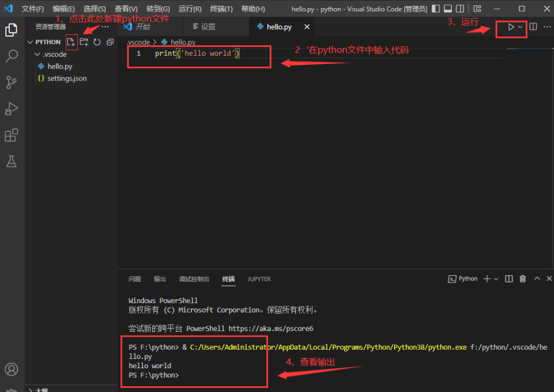Kill terminal with trash icon

(523, 279)
